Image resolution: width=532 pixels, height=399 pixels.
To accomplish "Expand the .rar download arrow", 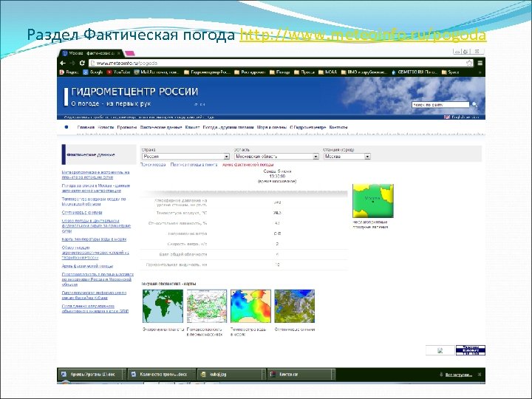I will 333,374.
